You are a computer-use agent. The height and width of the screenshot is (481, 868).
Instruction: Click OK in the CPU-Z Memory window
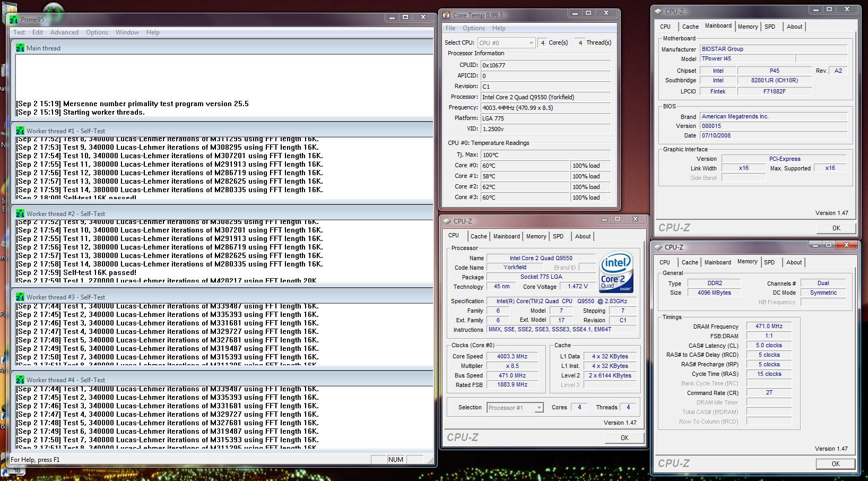pos(836,464)
